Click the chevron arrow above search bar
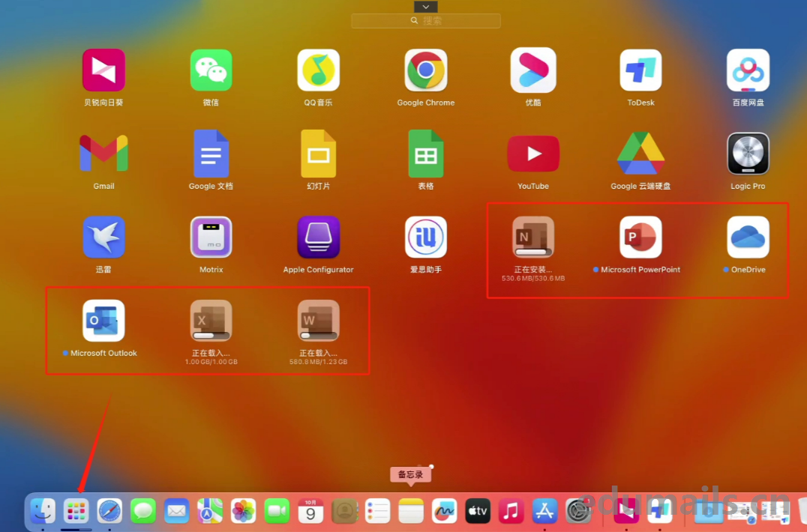Screen dimensions: 807x532 (425, 7)
